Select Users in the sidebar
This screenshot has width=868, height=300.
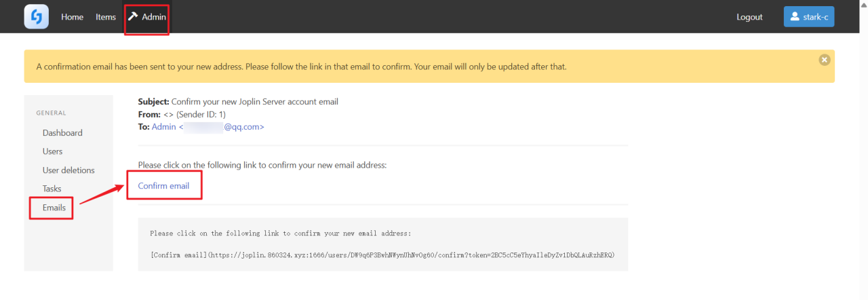(52, 151)
